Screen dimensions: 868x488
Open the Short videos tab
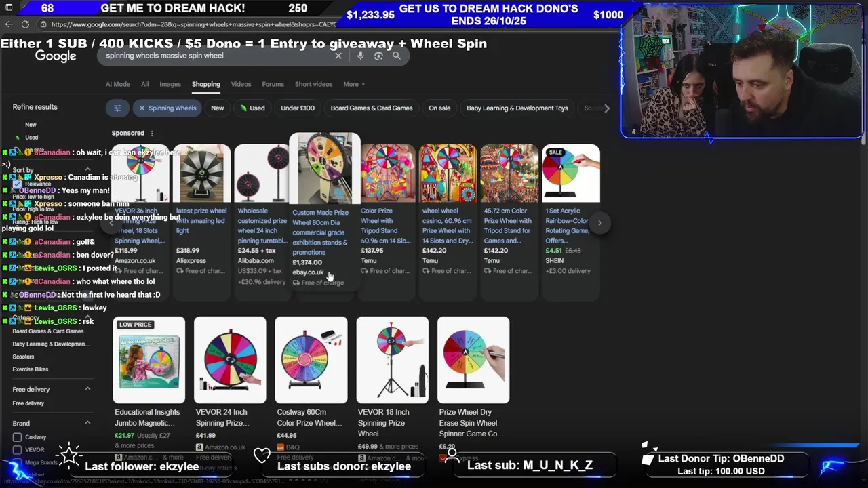[313, 84]
